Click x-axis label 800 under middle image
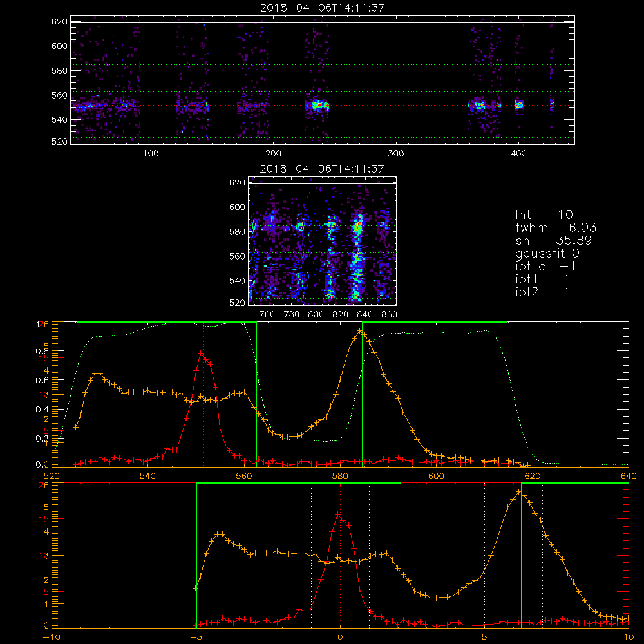 point(316,315)
